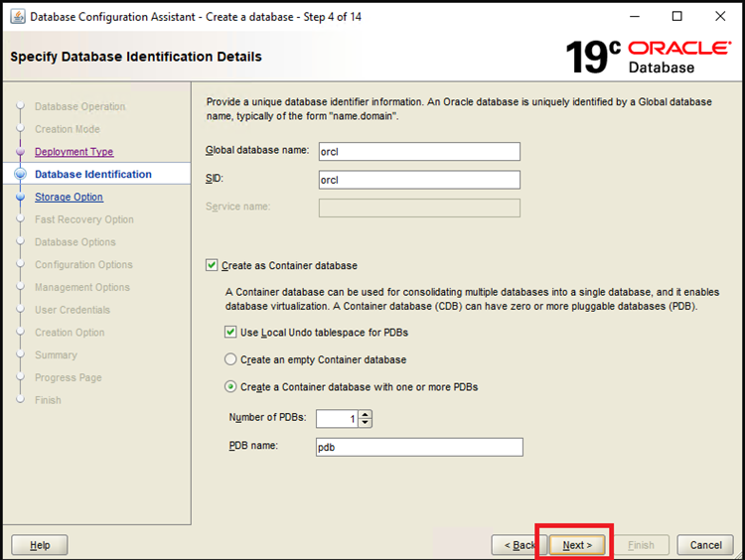
Task: Click the Cancel button
Action: pos(705,545)
